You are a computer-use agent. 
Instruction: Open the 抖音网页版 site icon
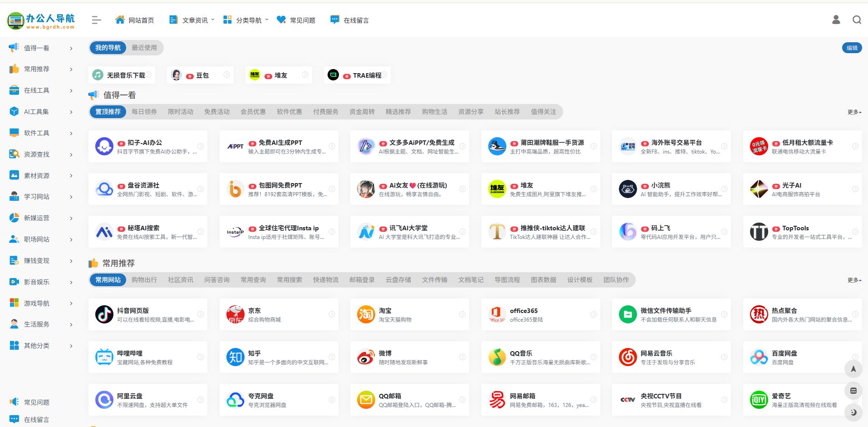click(x=104, y=314)
